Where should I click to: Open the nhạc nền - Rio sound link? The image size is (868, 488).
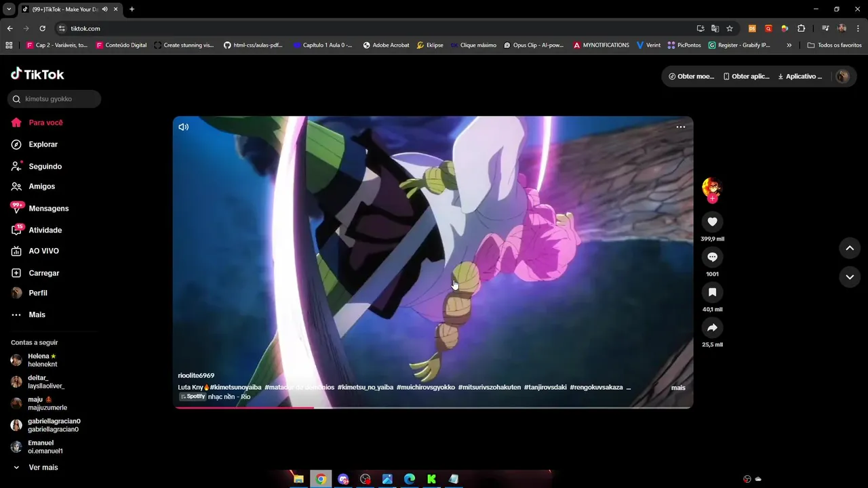(229, 396)
